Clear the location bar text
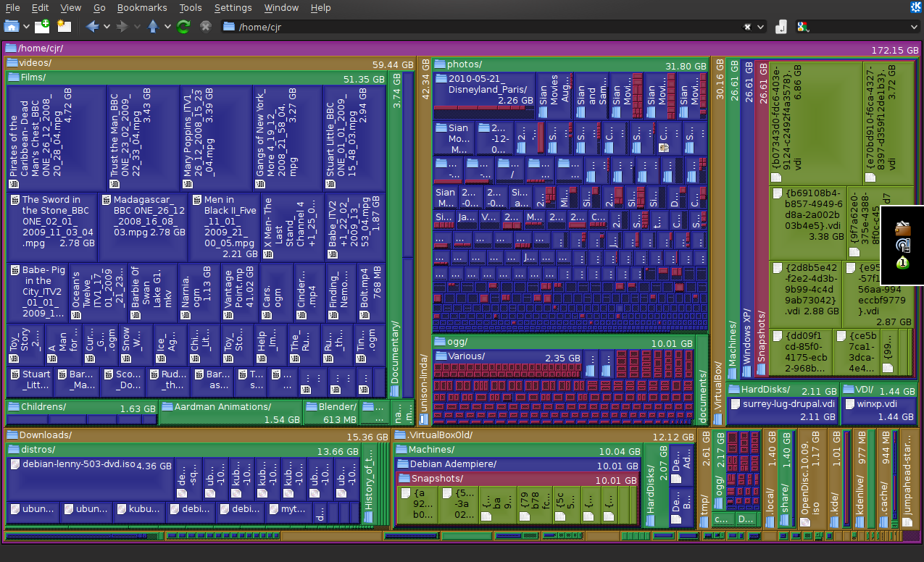 click(747, 27)
